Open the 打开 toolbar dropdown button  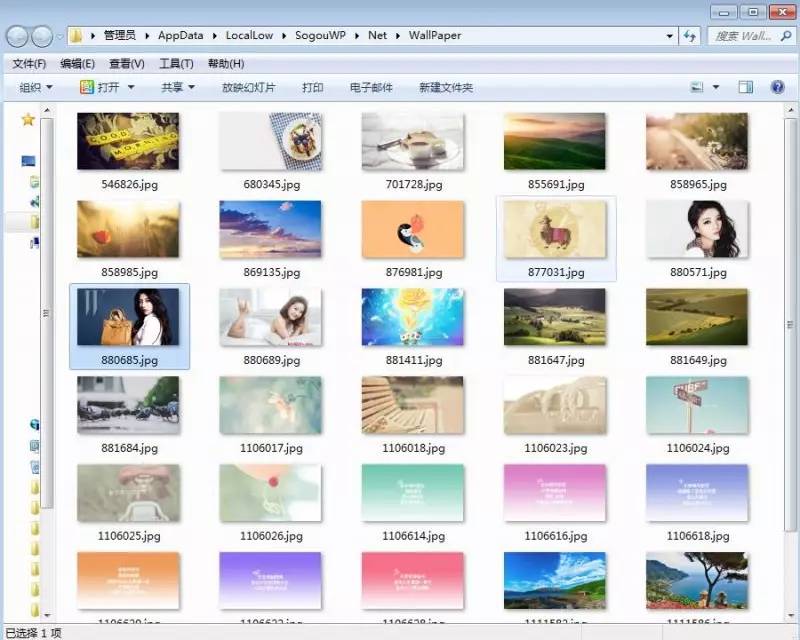(x=109, y=88)
